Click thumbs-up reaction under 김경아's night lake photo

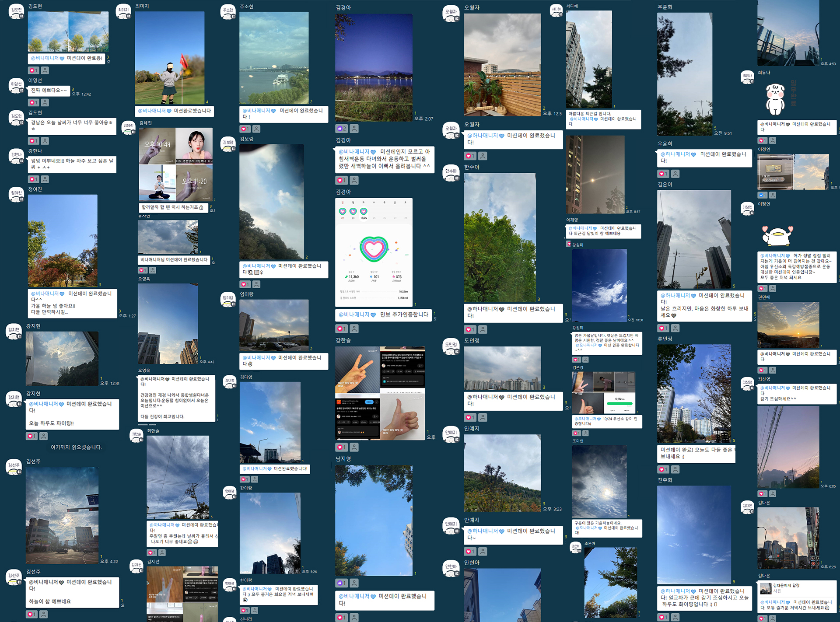[341, 129]
